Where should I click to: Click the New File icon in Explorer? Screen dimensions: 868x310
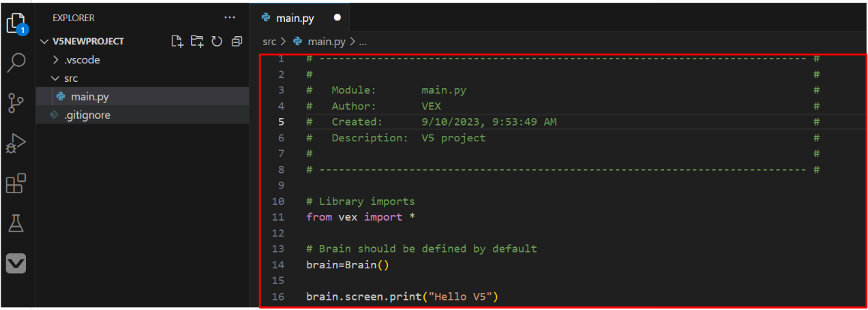click(x=177, y=42)
